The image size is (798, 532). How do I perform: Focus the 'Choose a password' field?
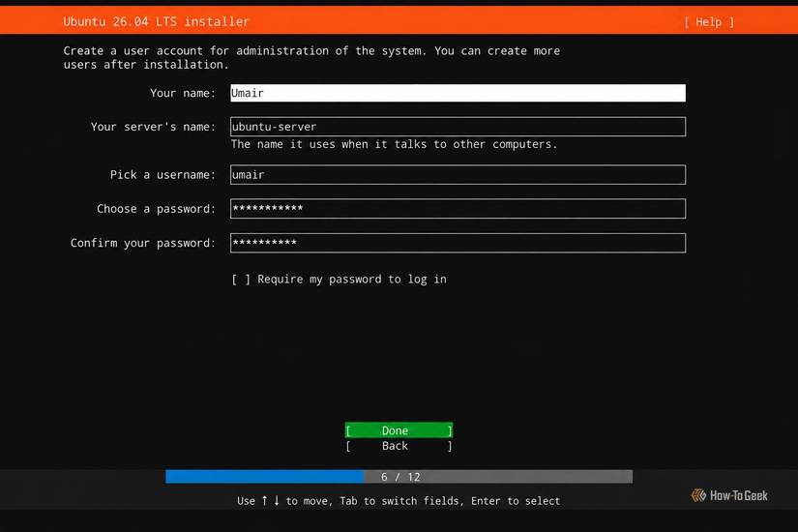point(458,209)
